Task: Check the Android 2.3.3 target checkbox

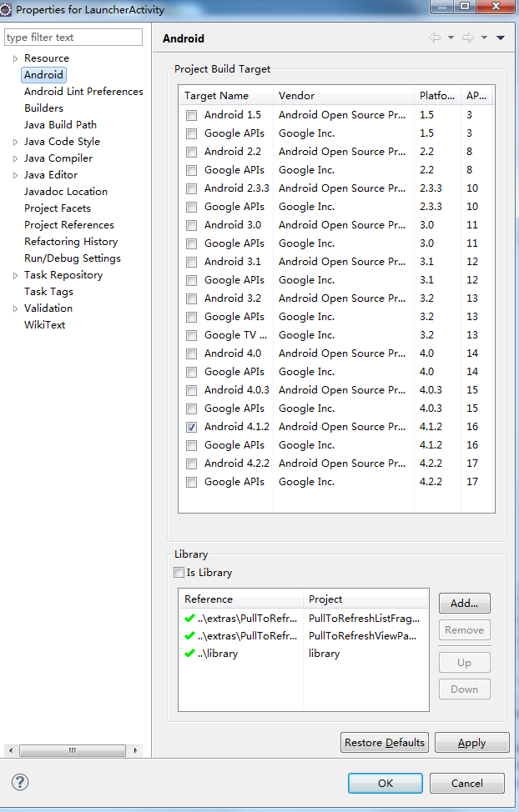Action: (191, 188)
